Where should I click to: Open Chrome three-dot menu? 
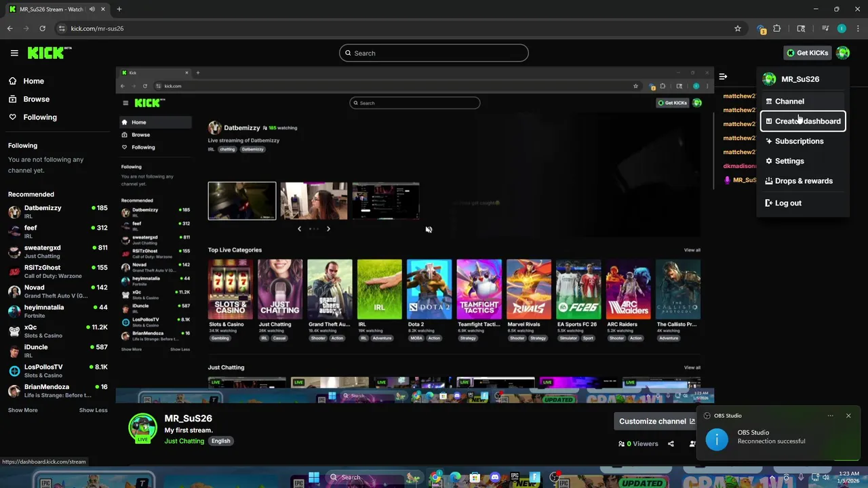(859, 28)
